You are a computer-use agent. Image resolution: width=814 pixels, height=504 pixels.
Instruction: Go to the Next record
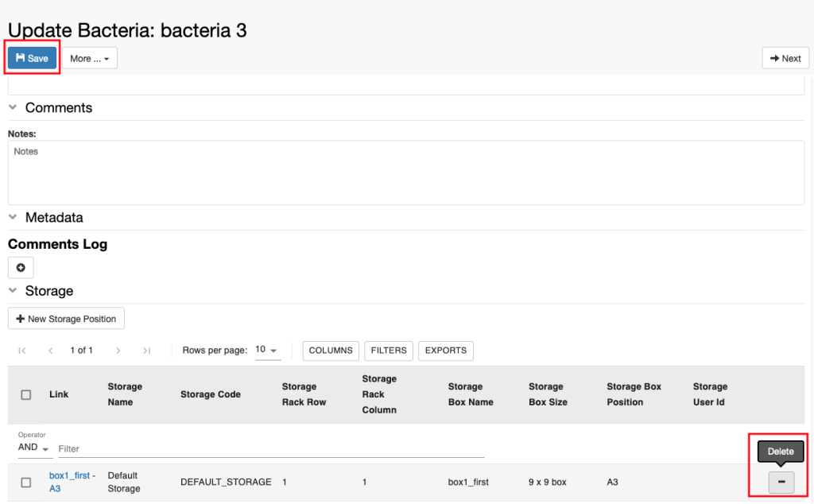[x=785, y=58]
